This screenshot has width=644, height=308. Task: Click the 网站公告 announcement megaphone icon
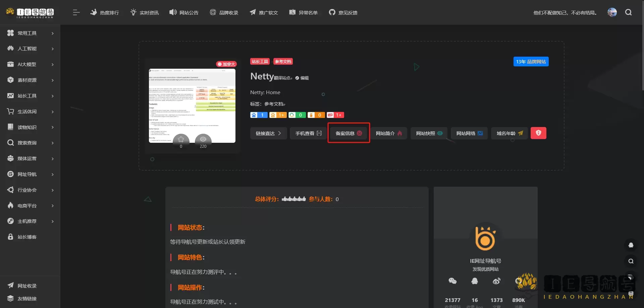(x=173, y=12)
